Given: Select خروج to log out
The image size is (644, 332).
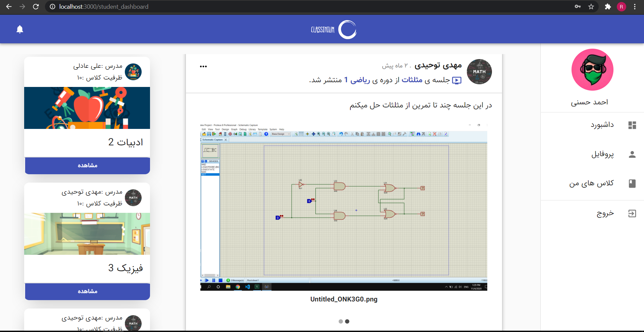Looking at the screenshot, I should tap(592, 214).
